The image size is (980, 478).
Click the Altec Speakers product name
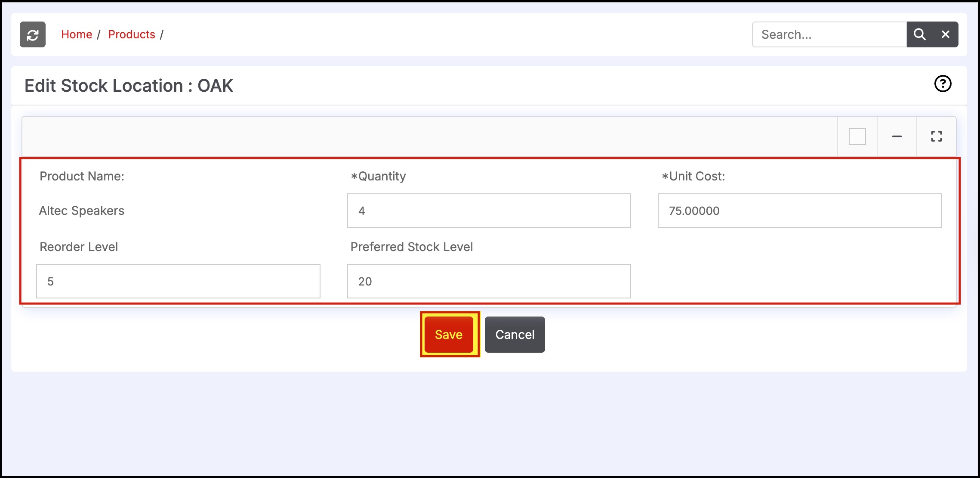coord(82,211)
